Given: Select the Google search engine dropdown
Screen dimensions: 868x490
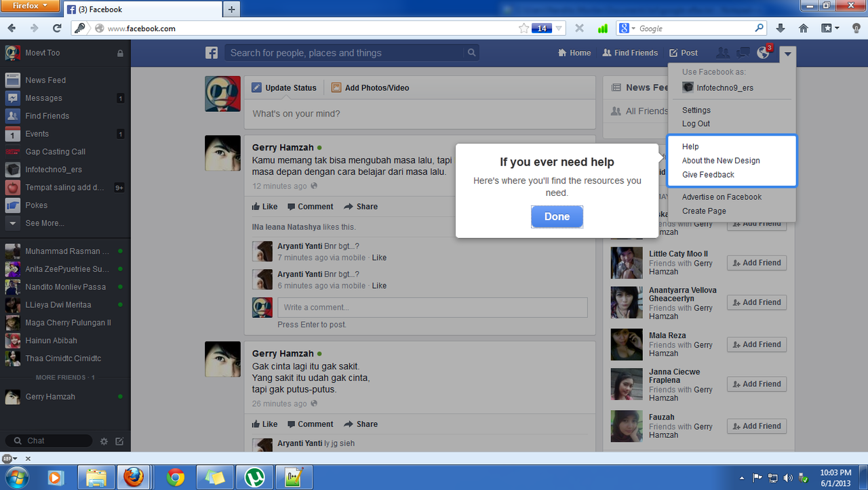Looking at the screenshot, I should [627, 28].
